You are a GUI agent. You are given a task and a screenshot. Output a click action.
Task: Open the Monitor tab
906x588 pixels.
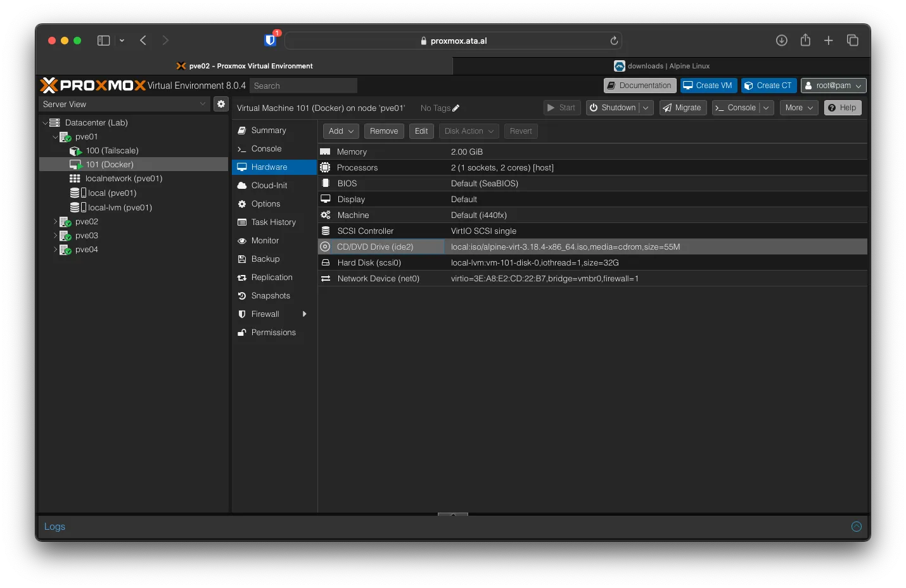pyautogui.click(x=274, y=241)
